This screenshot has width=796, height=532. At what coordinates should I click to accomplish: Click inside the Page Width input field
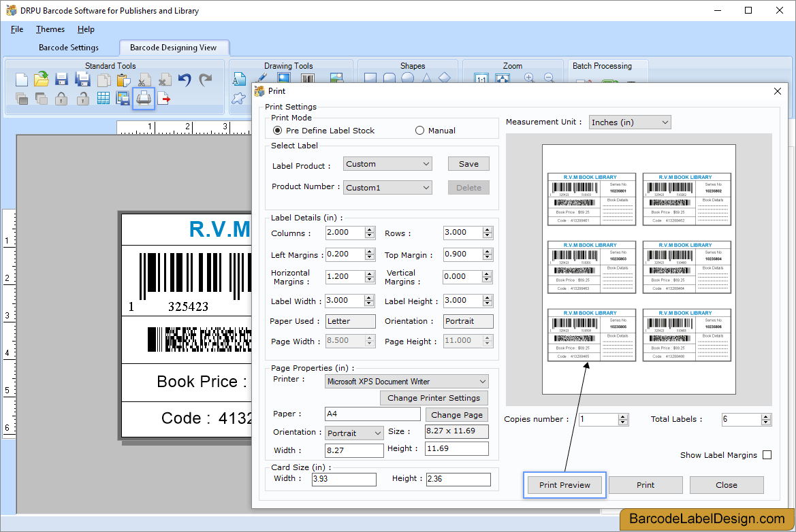344,341
